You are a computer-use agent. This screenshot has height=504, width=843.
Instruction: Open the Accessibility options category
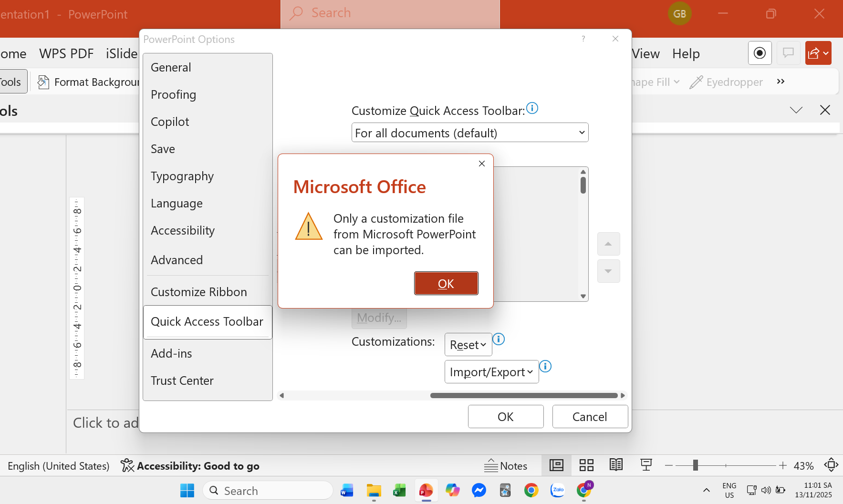point(208,230)
